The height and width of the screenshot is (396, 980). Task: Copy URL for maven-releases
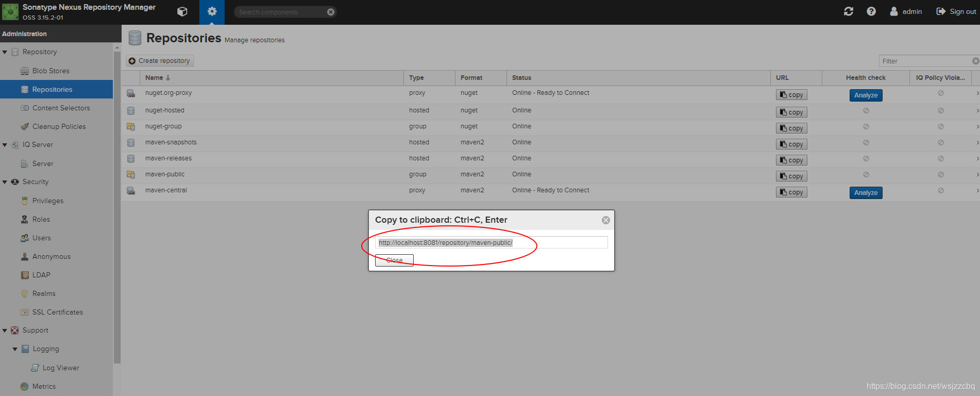pyautogui.click(x=791, y=160)
